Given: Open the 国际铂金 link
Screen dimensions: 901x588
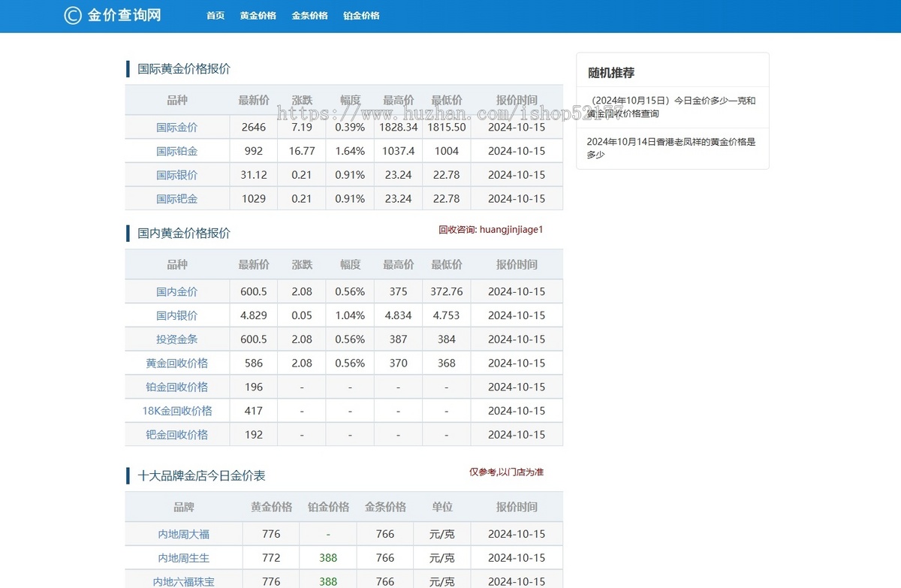Looking at the screenshot, I should (x=177, y=151).
